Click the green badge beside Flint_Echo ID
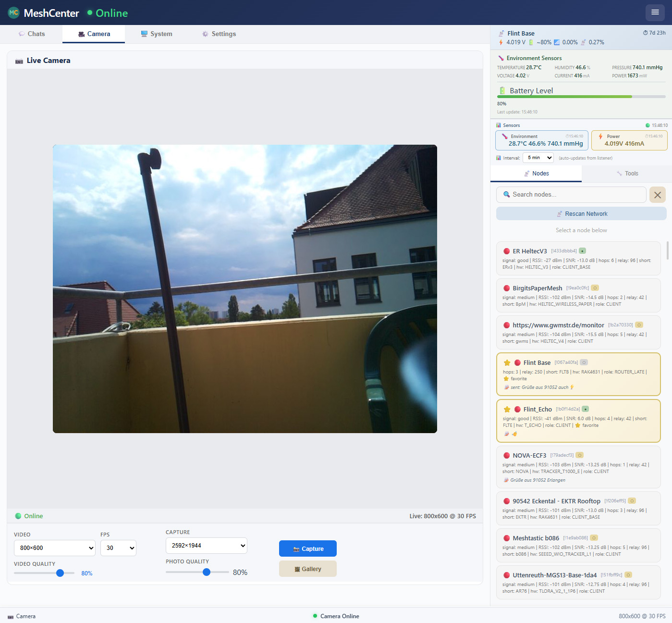 [x=585, y=409]
